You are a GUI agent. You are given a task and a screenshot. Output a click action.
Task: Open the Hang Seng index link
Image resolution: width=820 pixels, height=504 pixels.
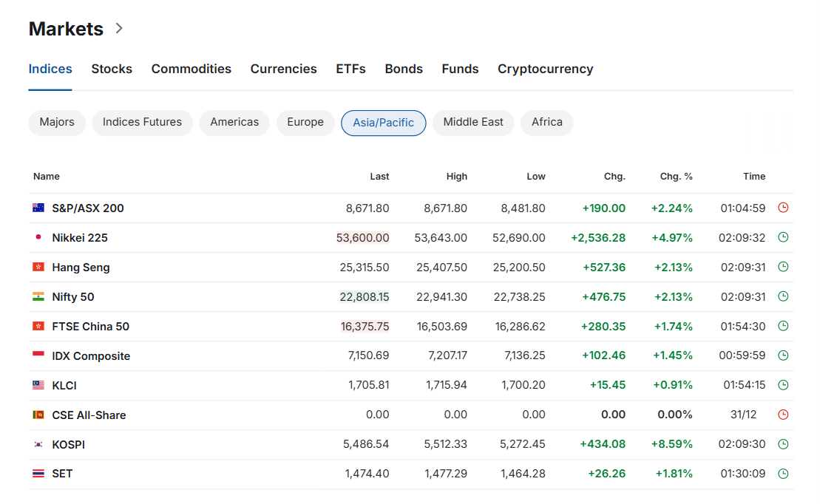point(81,267)
